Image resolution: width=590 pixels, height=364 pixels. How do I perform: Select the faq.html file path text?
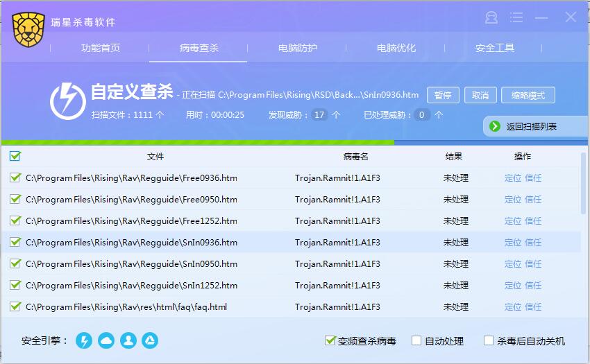(x=126, y=307)
